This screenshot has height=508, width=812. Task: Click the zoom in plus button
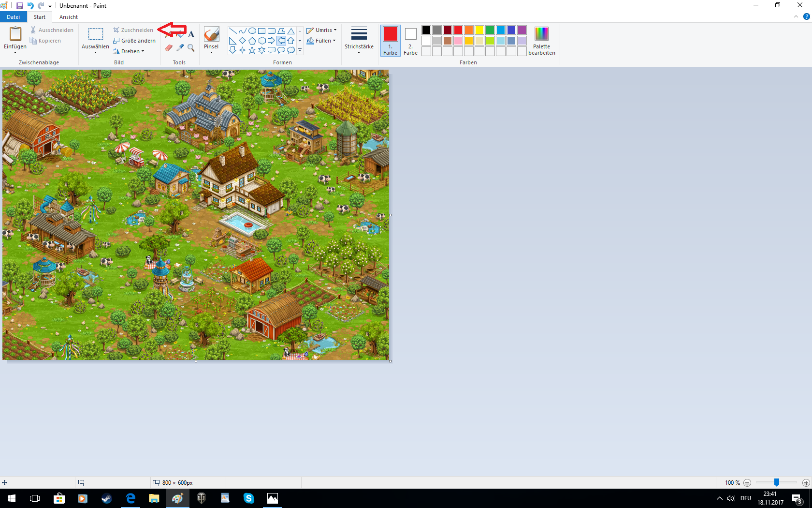[x=806, y=483]
